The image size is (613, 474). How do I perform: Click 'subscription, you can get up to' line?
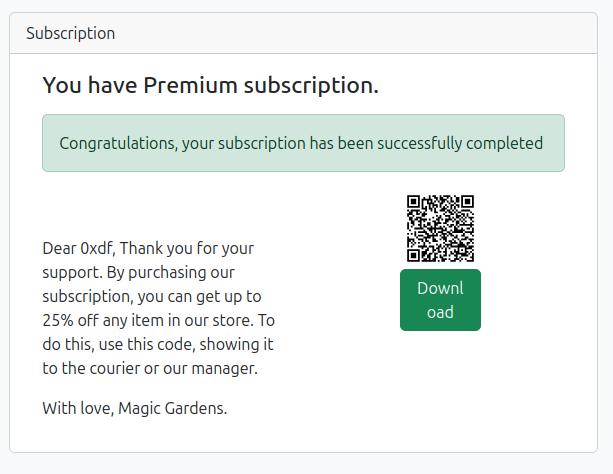point(152,297)
